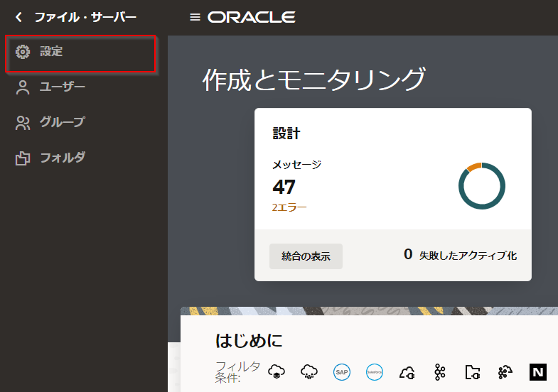This screenshot has width=558, height=392.
Task: Filter by the cloud with dots icon
Action: click(x=309, y=371)
